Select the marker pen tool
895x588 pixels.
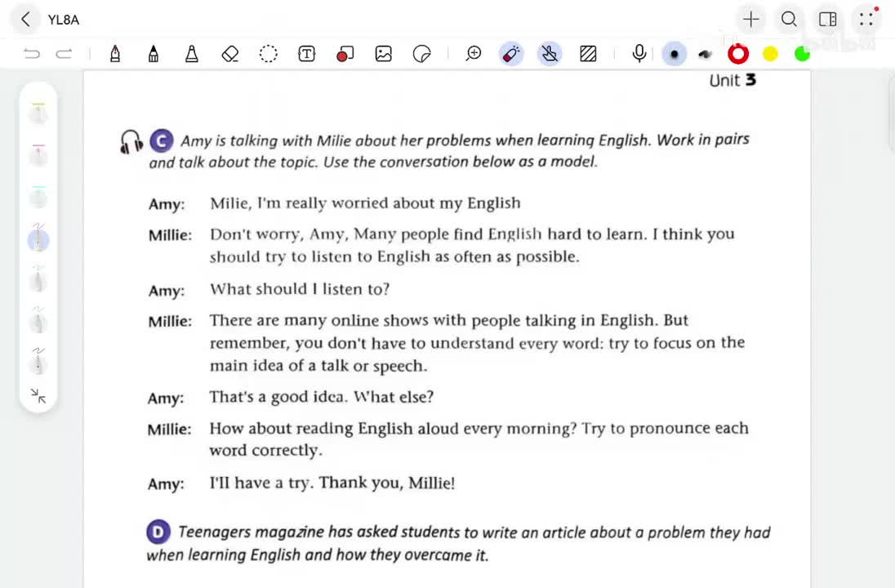[153, 54]
